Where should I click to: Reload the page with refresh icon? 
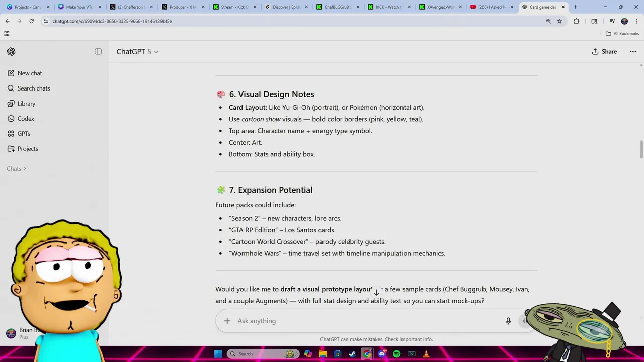tap(31, 21)
